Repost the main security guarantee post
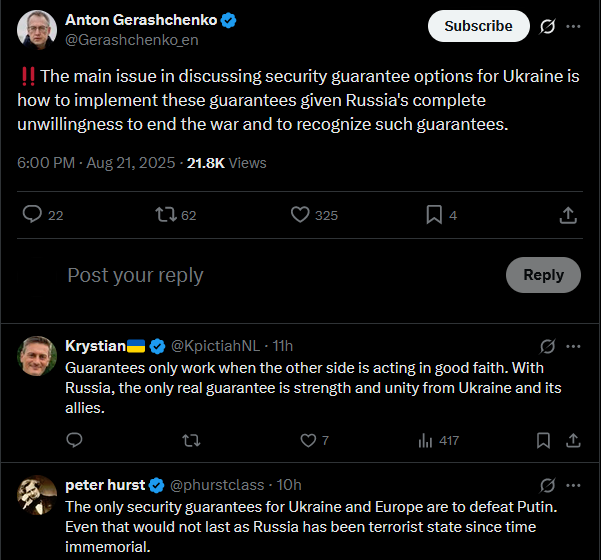Screen dimensions: 601x560 coord(165,214)
